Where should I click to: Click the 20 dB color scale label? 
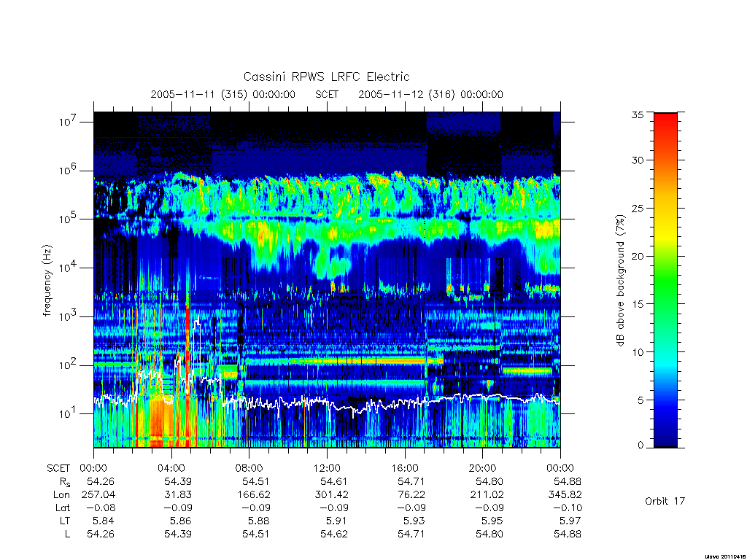[637, 256]
